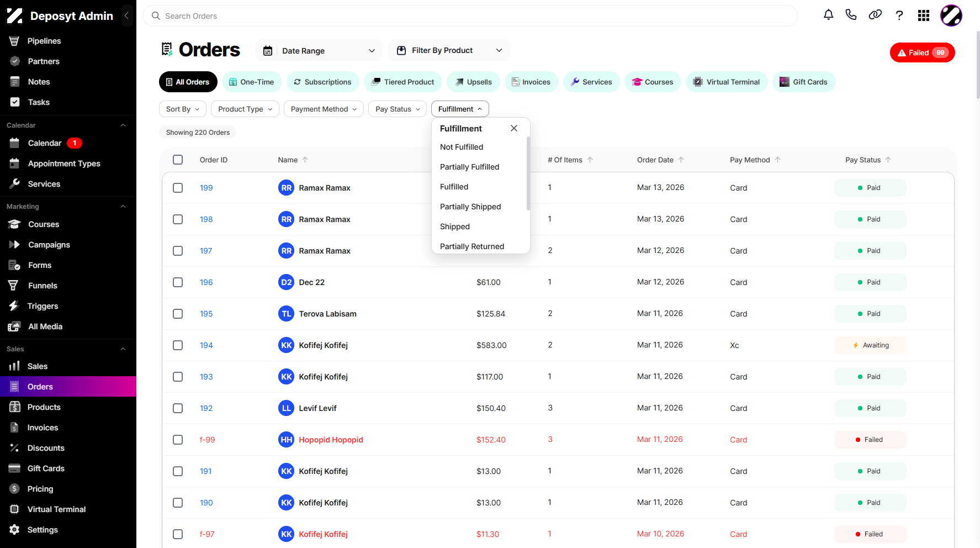Select checkbox for order 197
The width and height of the screenshot is (980, 548).
(178, 251)
